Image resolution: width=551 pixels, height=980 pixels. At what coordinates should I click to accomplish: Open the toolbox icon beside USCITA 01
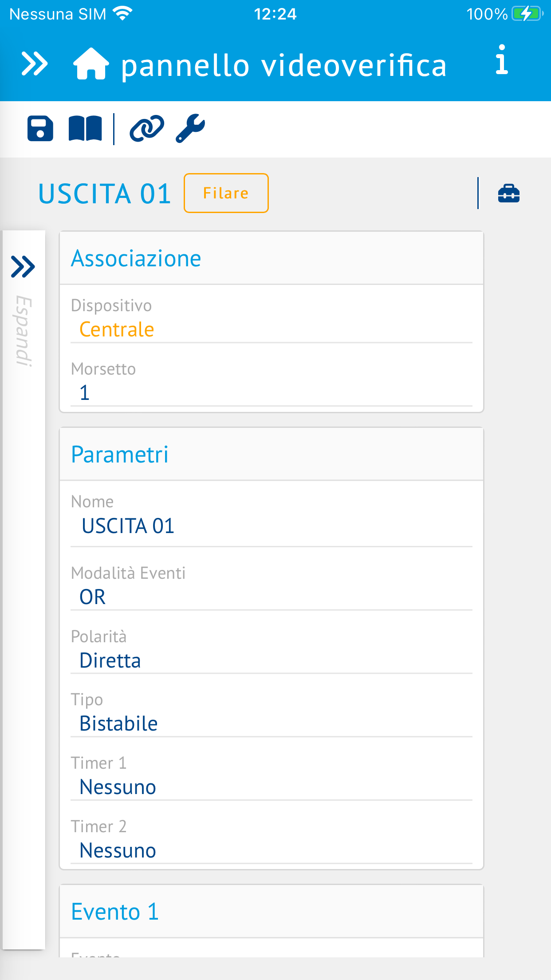coord(509,194)
